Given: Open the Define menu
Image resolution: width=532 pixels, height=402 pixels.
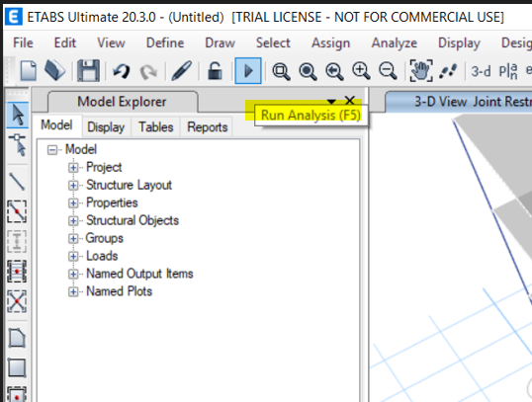Looking at the screenshot, I should tap(165, 43).
